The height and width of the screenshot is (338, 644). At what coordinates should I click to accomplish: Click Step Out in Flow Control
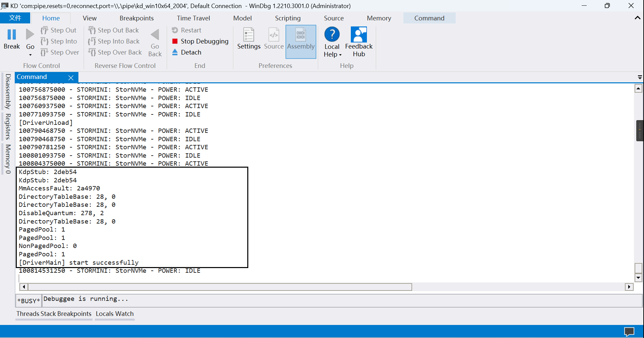[59, 30]
